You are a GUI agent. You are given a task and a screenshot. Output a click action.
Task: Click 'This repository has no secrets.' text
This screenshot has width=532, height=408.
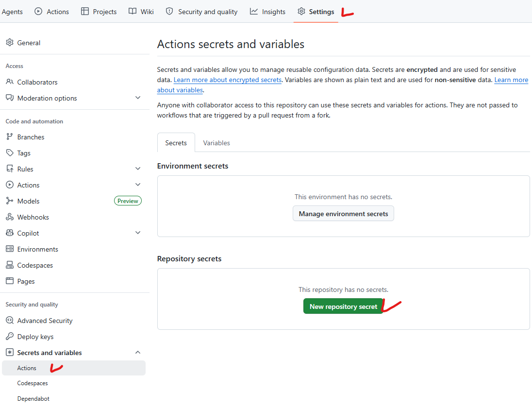tap(343, 289)
